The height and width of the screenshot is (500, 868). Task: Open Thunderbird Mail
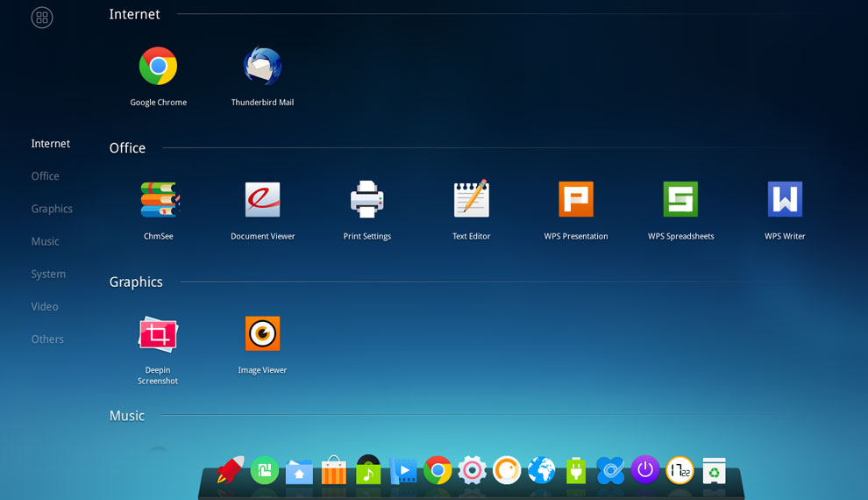tap(262, 67)
